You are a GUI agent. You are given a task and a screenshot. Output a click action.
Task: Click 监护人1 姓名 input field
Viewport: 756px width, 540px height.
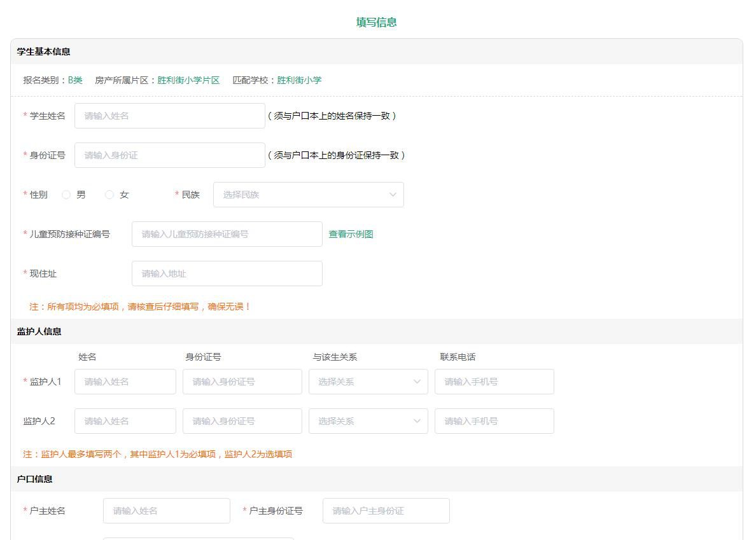click(125, 382)
